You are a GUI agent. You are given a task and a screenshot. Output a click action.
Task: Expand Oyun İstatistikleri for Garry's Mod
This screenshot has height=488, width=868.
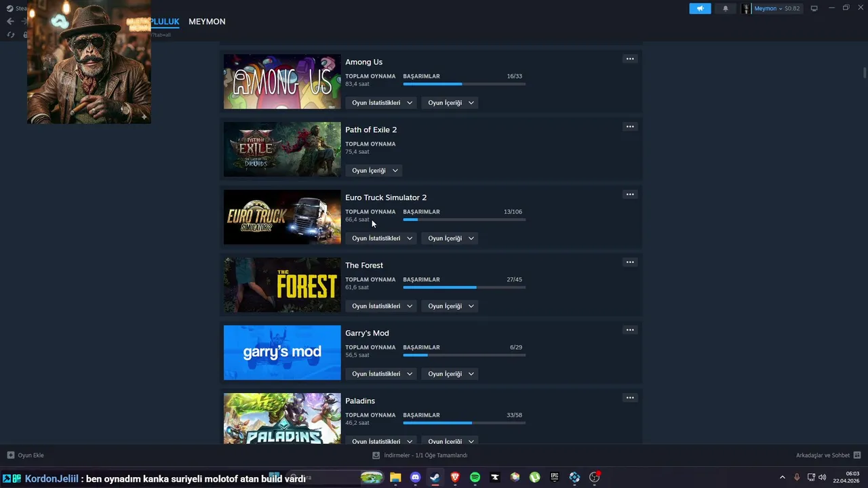click(x=381, y=374)
